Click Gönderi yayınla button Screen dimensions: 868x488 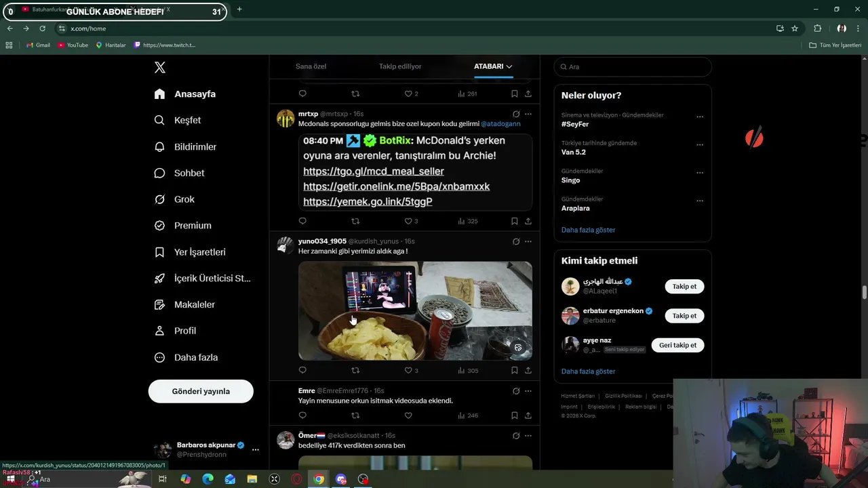tap(201, 391)
